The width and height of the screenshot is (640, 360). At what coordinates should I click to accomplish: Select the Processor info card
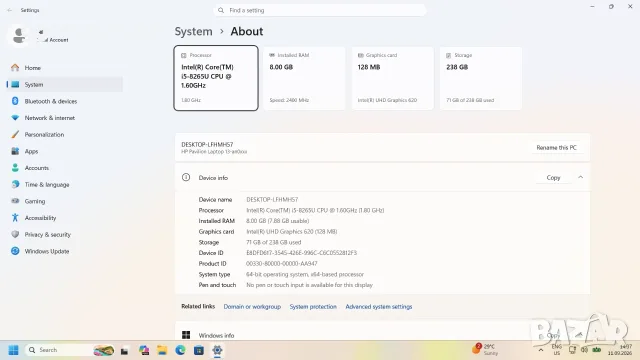pyautogui.click(x=216, y=78)
